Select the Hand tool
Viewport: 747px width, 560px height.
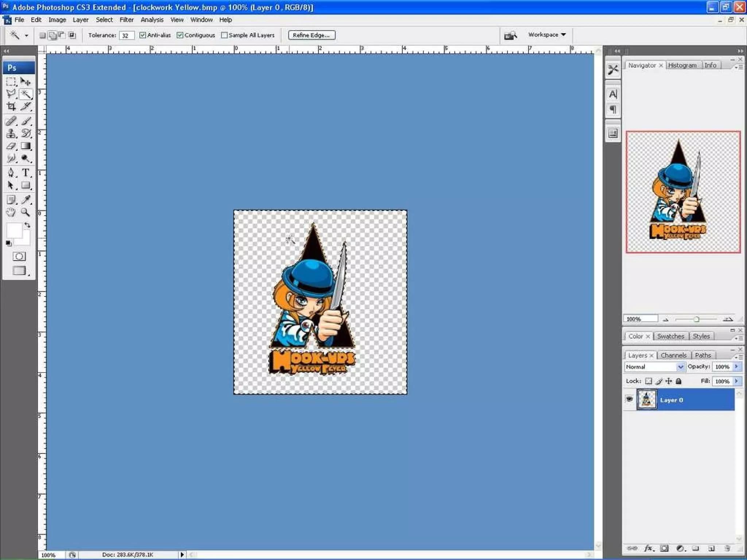tap(11, 212)
